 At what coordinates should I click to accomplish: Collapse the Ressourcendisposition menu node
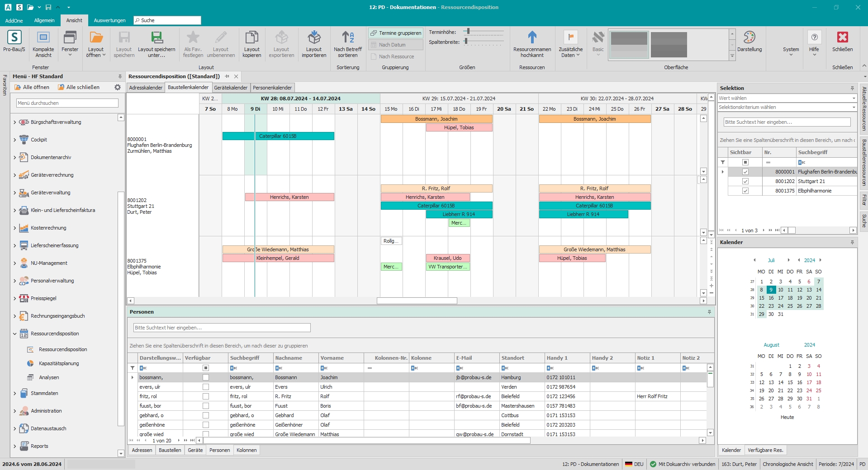pyautogui.click(x=14, y=334)
